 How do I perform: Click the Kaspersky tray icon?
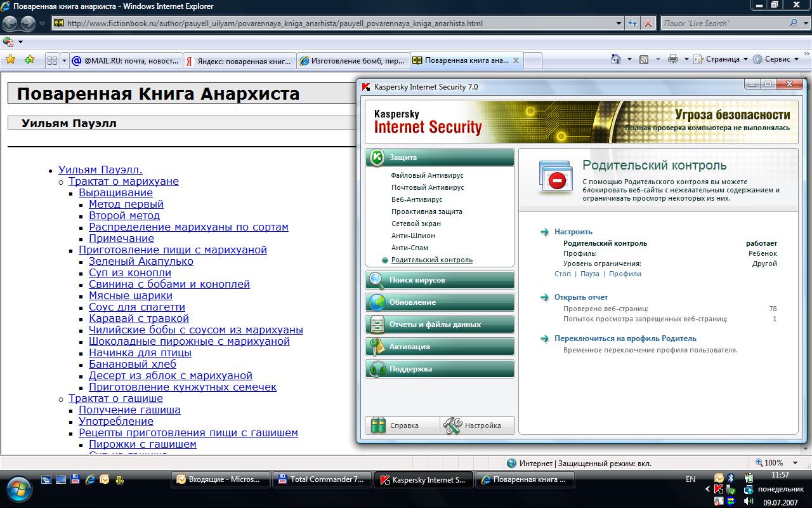pos(719,490)
